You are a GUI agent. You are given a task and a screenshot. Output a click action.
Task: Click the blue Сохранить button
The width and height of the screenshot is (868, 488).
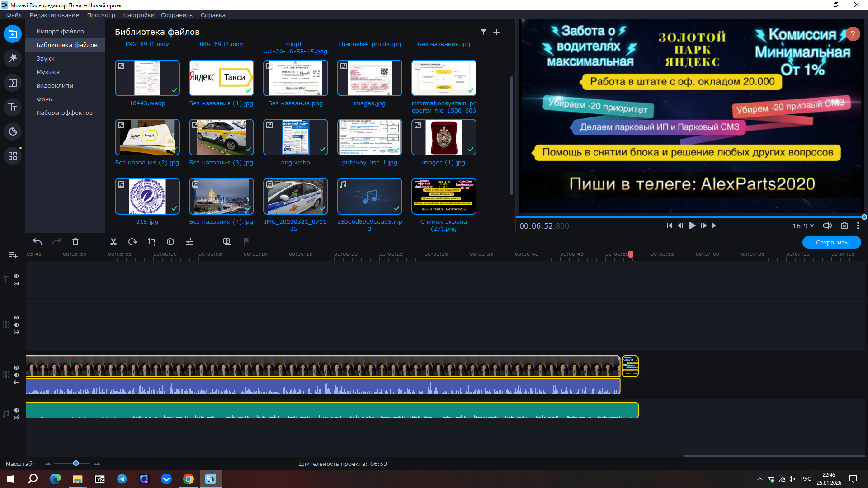(831, 243)
